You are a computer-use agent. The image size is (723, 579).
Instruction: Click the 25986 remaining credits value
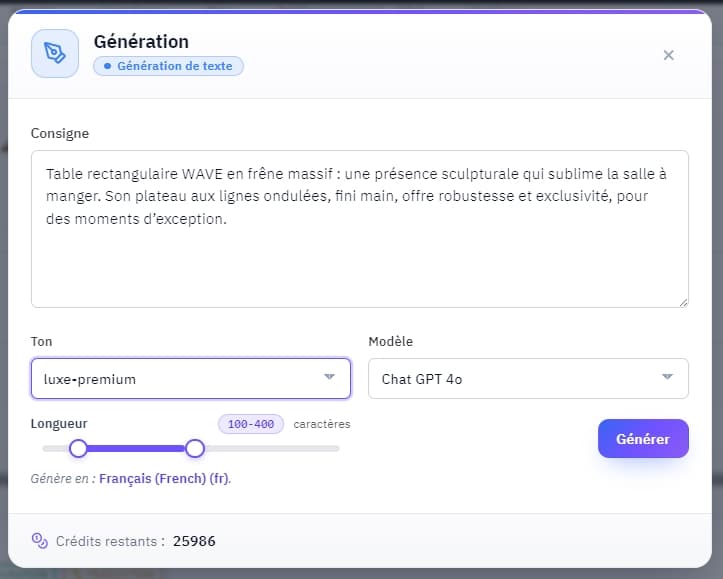point(194,541)
